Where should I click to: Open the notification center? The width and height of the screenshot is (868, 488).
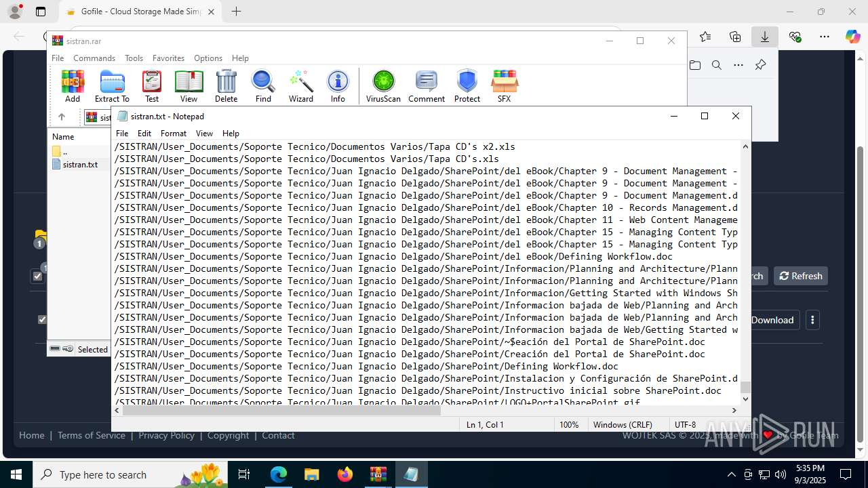pyautogui.click(x=846, y=474)
